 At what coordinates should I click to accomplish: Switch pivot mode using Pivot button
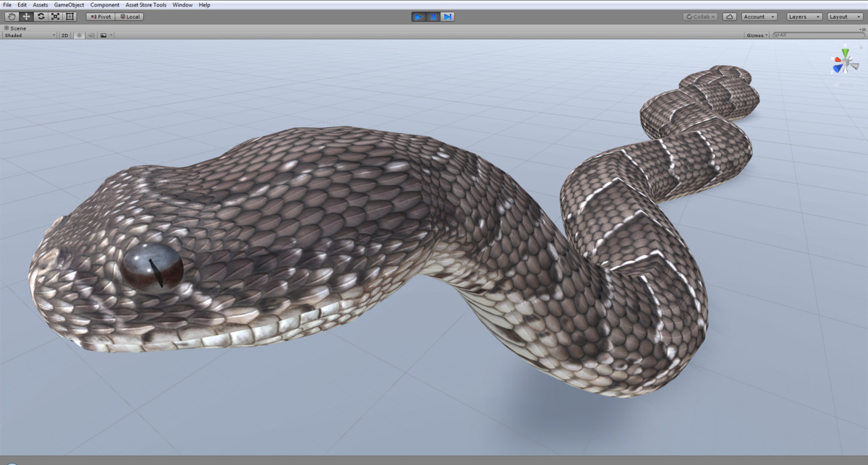point(100,16)
